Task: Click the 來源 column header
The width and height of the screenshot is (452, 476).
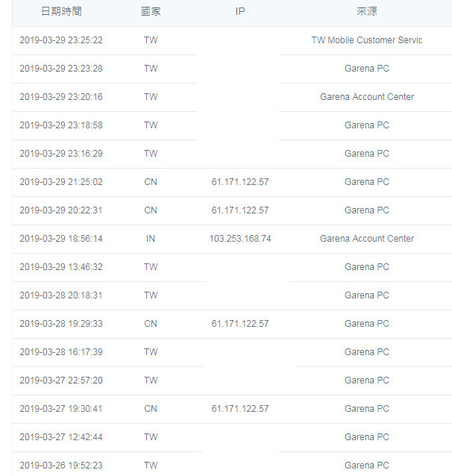Action: pyautogui.click(x=367, y=12)
